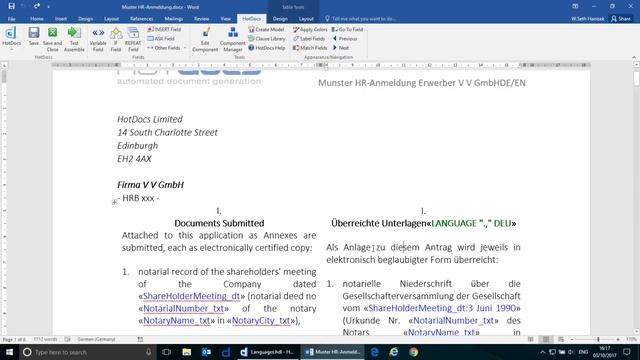Click the NotaryCity_txt field
The width and height of the screenshot is (640, 360).
(261, 320)
